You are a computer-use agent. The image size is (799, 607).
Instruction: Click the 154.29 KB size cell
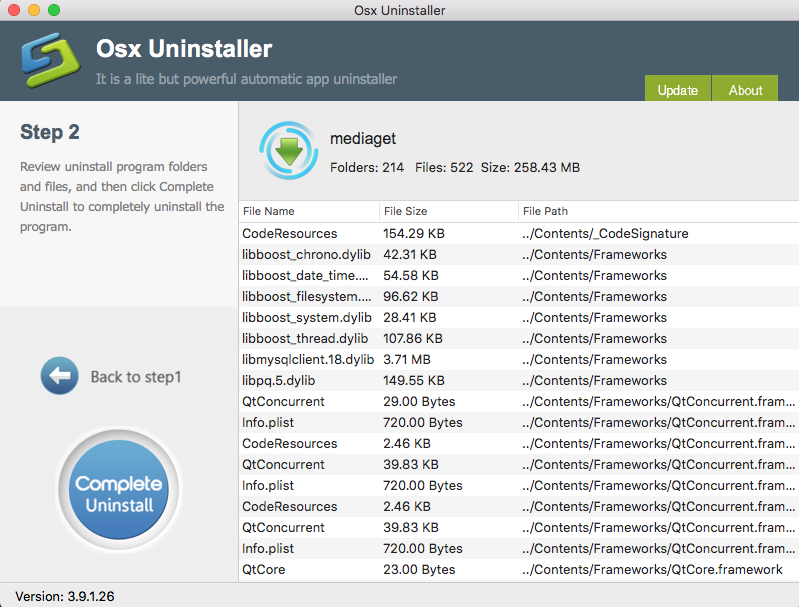click(x=414, y=233)
